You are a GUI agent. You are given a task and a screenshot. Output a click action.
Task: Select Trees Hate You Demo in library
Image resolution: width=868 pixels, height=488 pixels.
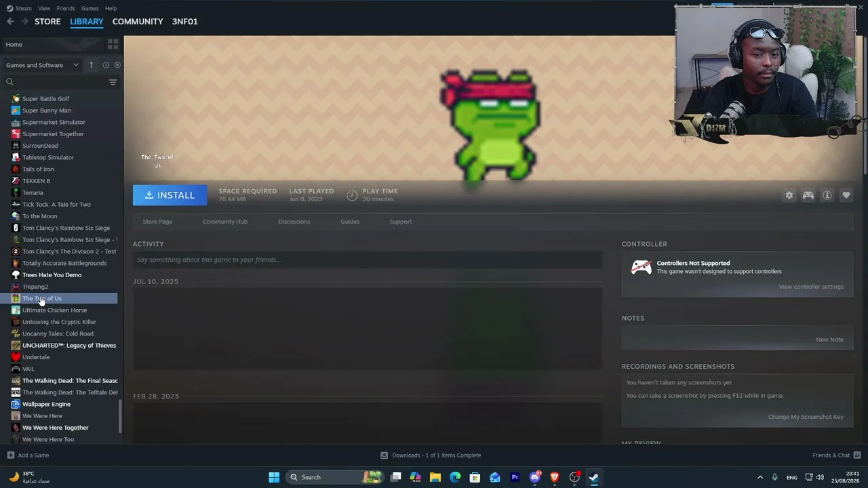(x=52, y=275)
